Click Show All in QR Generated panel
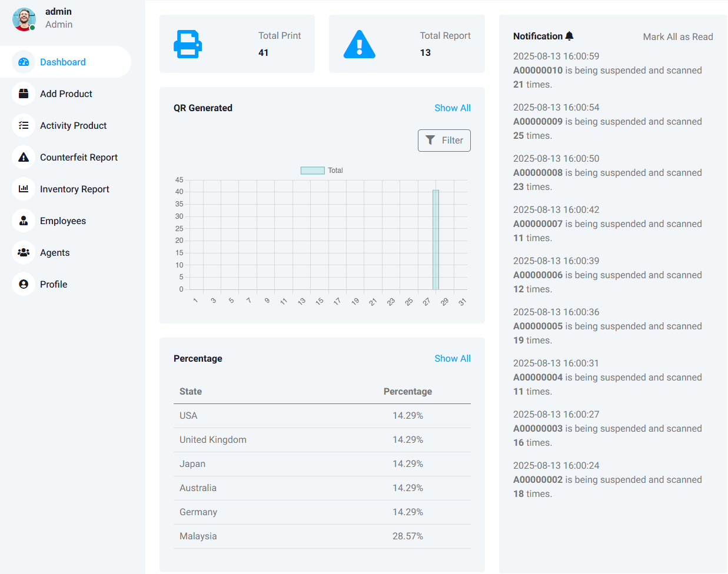Viewport: 728px width, 574px height. click(452, 108)
